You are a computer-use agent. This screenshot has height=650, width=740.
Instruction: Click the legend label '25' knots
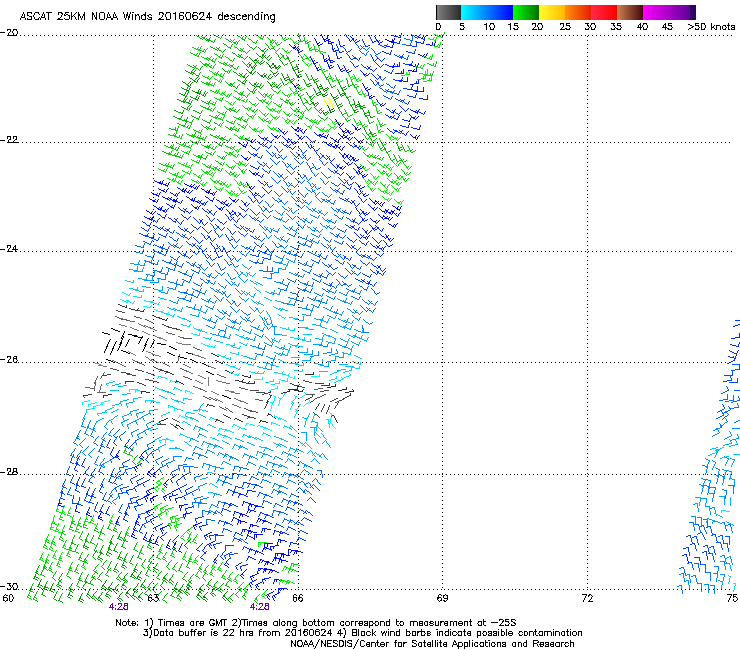point(565,27)
